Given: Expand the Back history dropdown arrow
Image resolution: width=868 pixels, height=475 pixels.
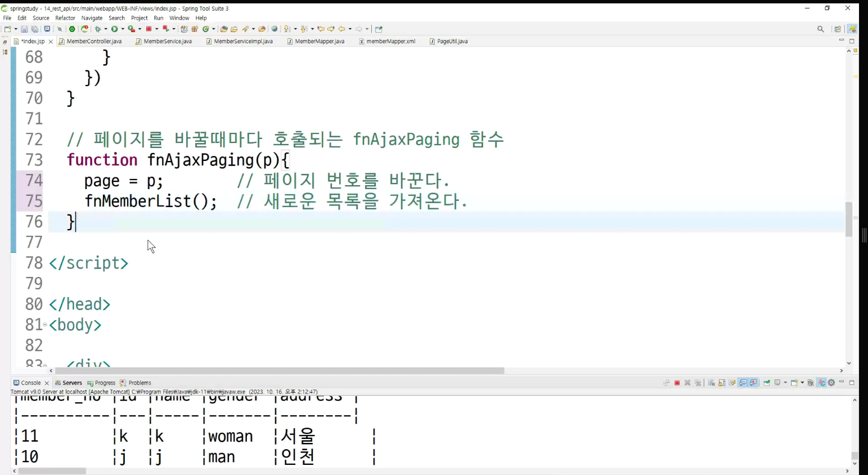Looking at the screenshot, I should tap(350, 29).
